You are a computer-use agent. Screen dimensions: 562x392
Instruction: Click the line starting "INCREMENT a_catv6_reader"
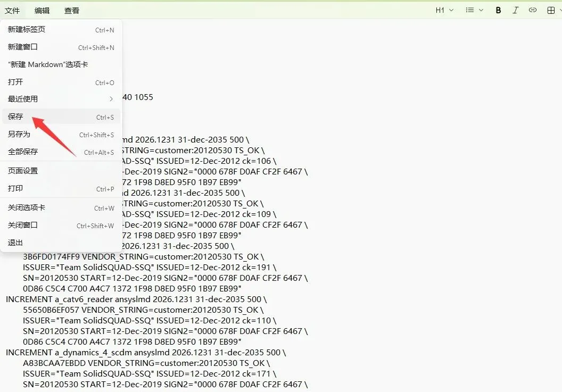point(136,299)
